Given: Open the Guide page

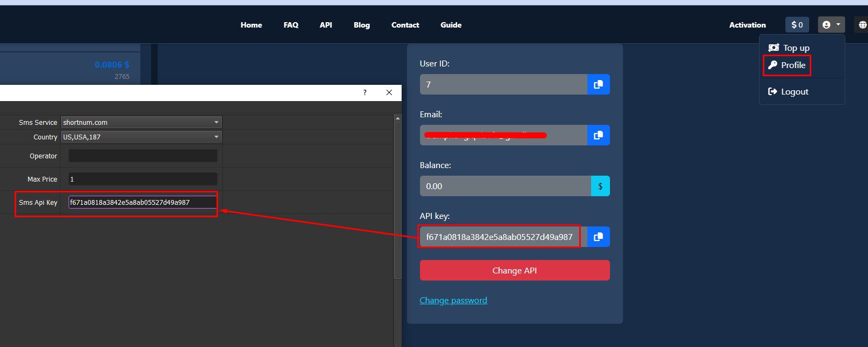Looking at the screenshot, I should click(451, 25).
